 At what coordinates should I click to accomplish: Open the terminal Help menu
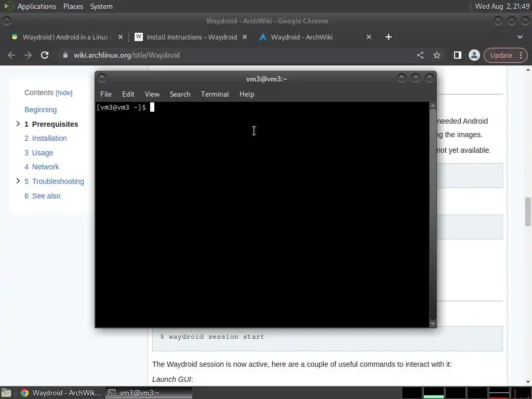(x=247, y=94)
